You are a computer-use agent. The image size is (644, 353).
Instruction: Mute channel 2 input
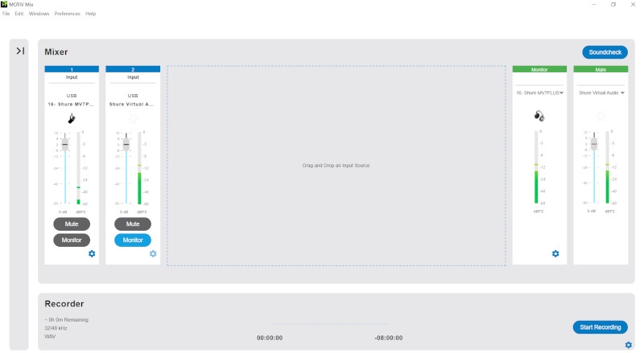coord(133,224)
